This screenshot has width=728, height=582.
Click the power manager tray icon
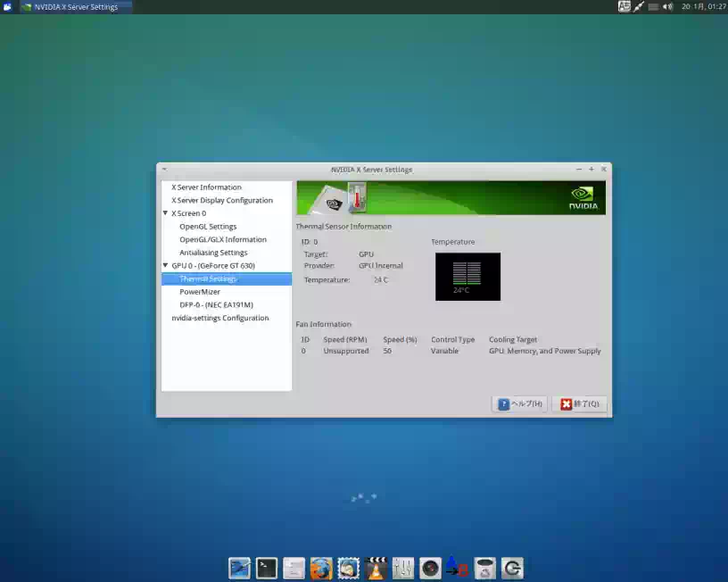point(653,6)
